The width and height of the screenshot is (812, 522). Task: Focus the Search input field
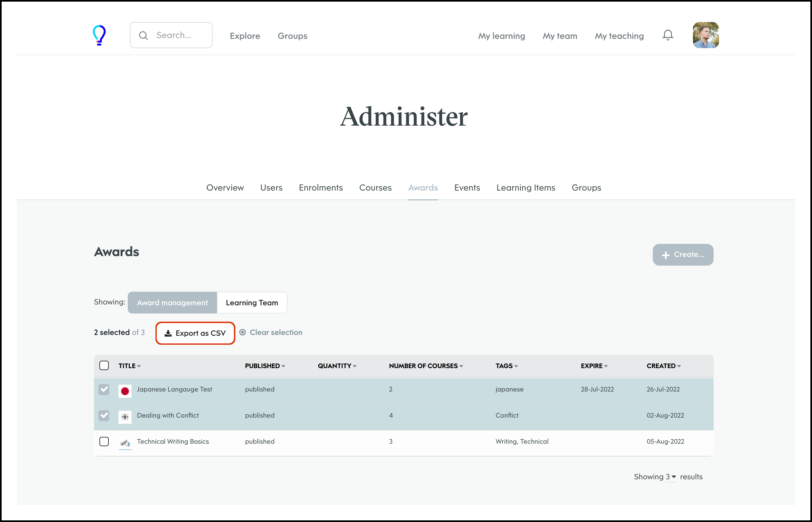(x=180, y=35)
